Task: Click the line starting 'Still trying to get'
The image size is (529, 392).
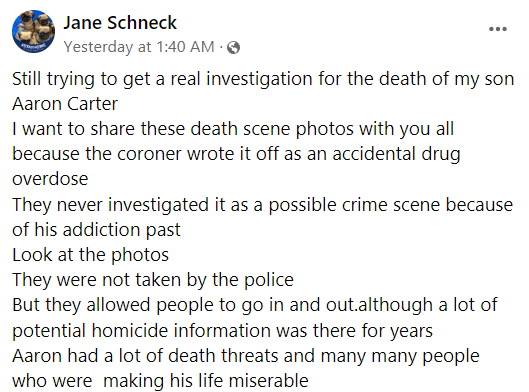Action: 263,79
